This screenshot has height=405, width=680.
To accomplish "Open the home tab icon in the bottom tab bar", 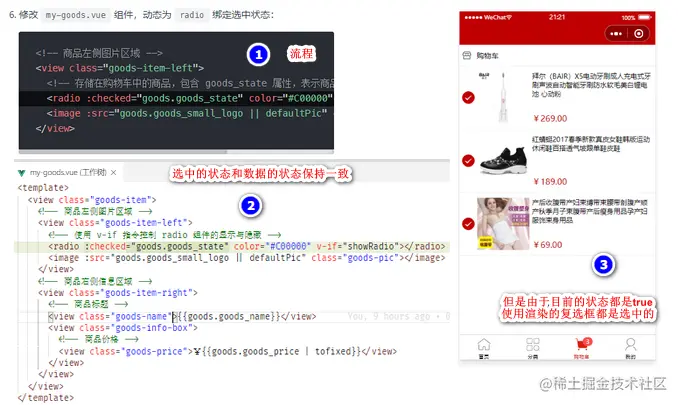I will click(484, 345).
